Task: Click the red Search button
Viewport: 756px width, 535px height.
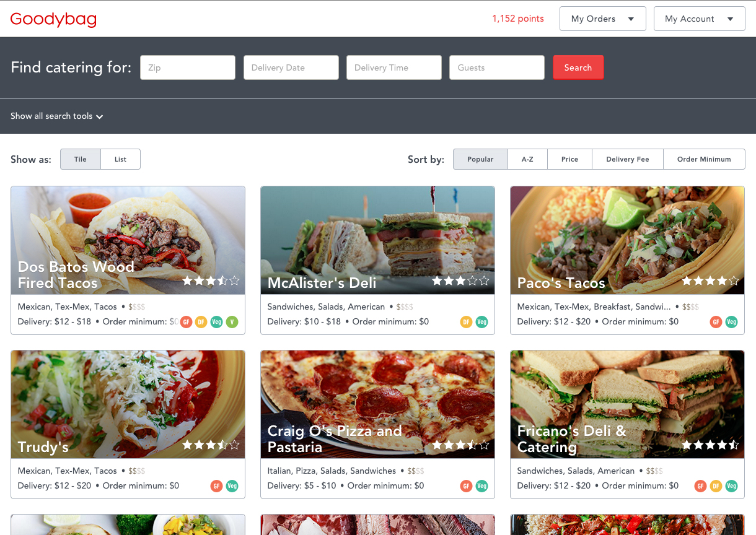Action: [578, 67]
